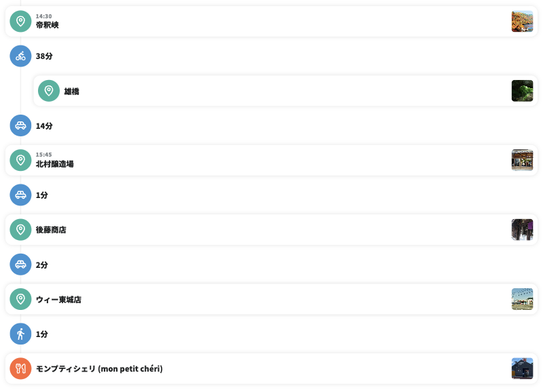This screenshot has width=543, height=392.
Task: Click the car icon beside 2分
Action: click(20, 264)
